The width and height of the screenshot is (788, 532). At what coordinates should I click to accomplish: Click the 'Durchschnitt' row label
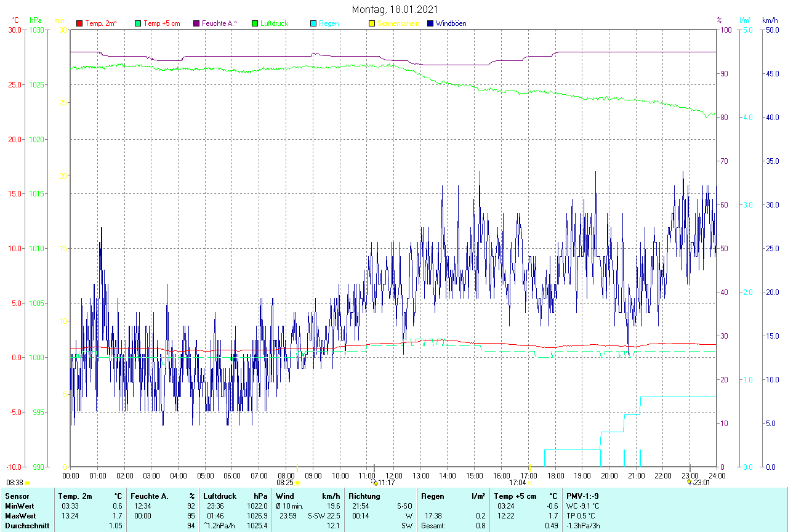tap(26, 525)
